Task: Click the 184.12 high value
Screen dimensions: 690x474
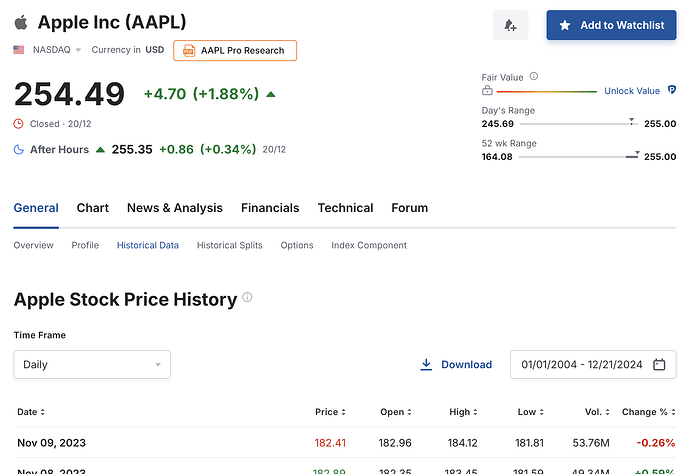Action: [462, 443]
